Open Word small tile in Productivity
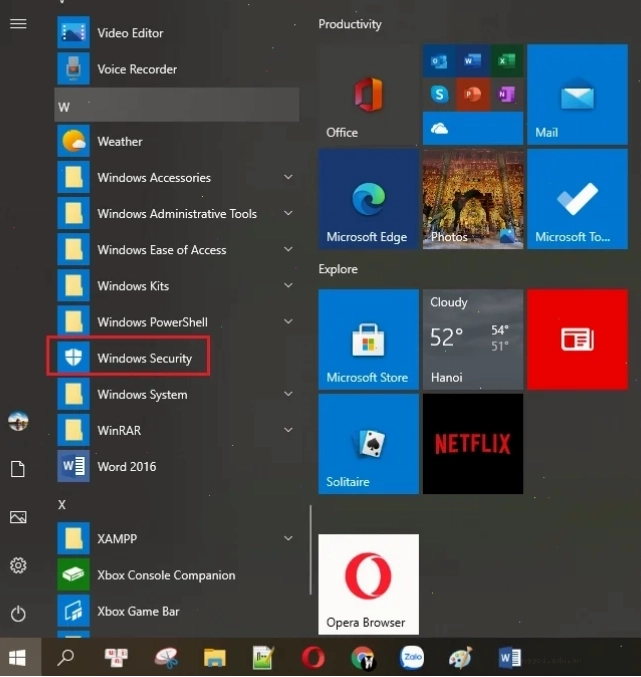This screenshot has height=677, width=641. click(473, 60)
